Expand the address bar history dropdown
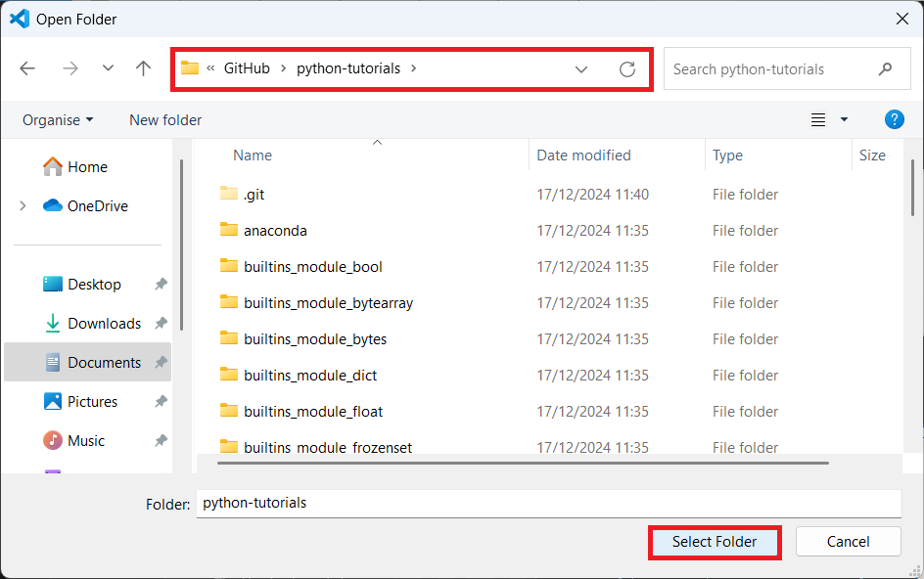Image resolution: width=924 pixels, height=579 pixels. (581, 69)
